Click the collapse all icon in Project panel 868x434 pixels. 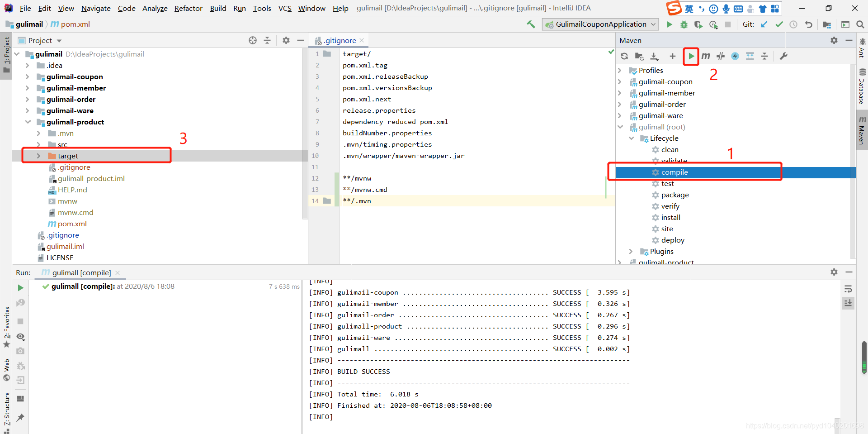(267, 40)
